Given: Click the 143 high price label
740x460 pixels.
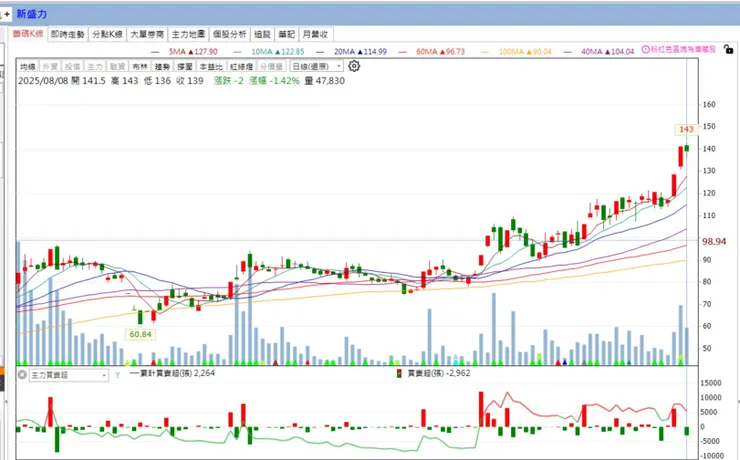Looking at the screenshot, I should 686,129.
